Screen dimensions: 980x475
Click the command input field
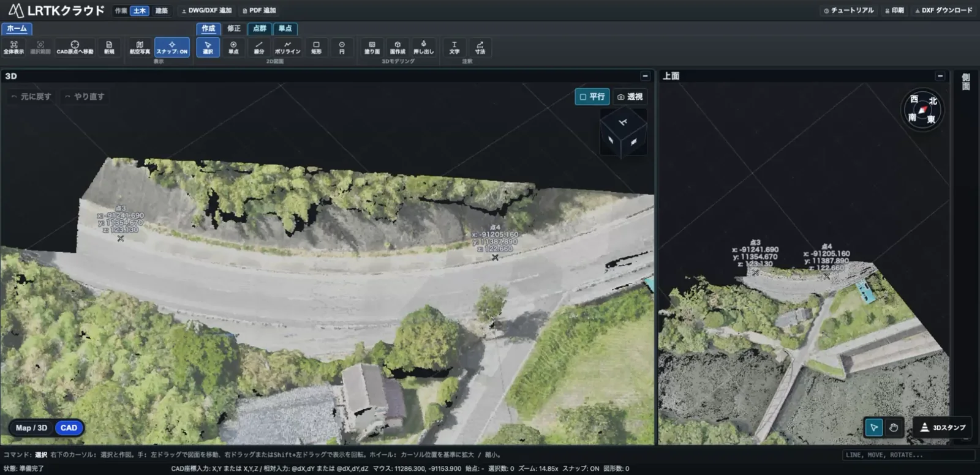(909, 455)
